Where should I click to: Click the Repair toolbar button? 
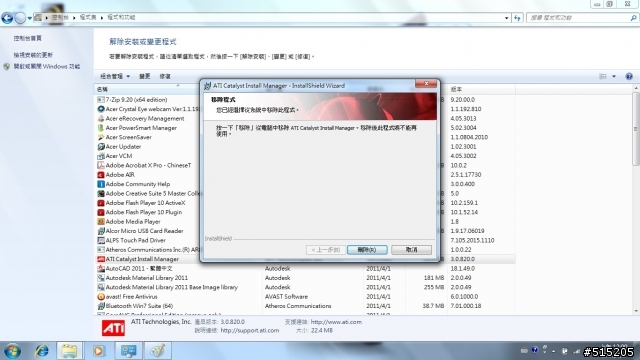165,76
